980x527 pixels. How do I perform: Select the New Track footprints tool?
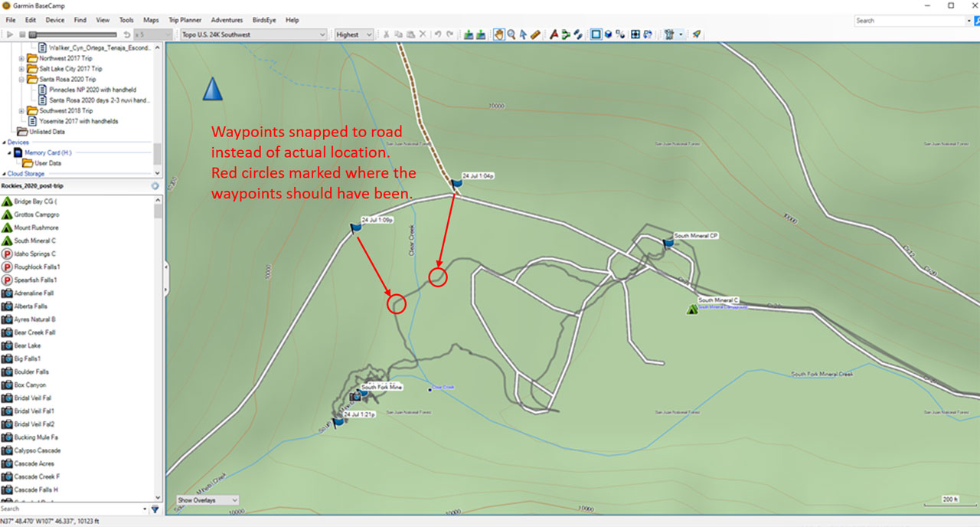(577, 34)
